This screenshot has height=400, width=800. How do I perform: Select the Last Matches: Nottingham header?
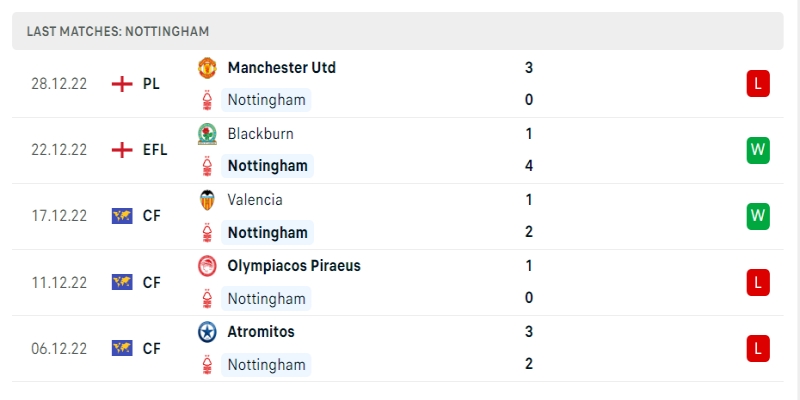point(118,31)
